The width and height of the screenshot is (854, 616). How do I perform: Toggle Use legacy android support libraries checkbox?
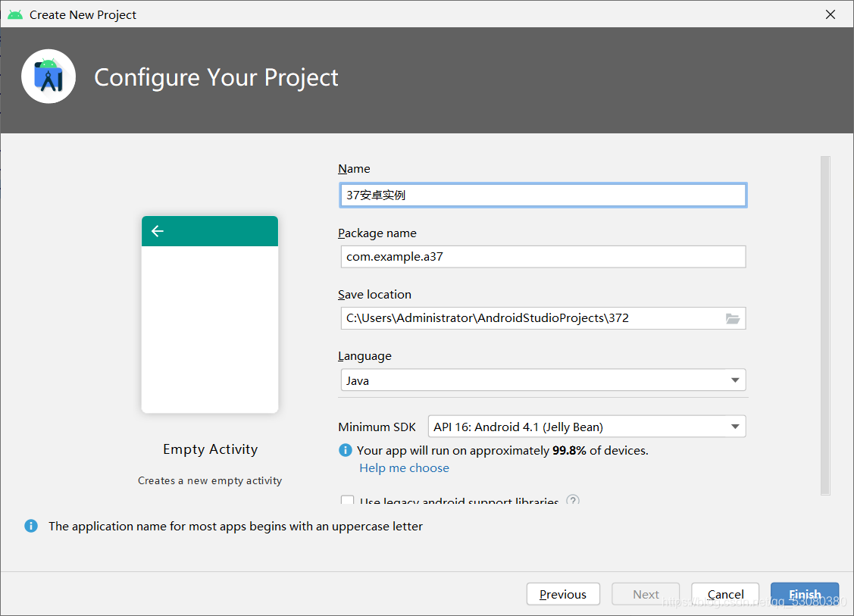348,499
